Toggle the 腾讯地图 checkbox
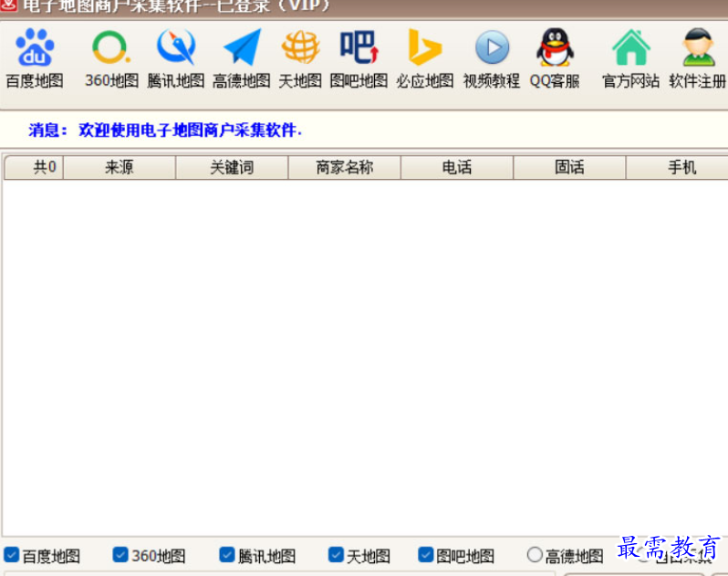The width and height of the screenshot is (728, 576). tap(227, 554)
